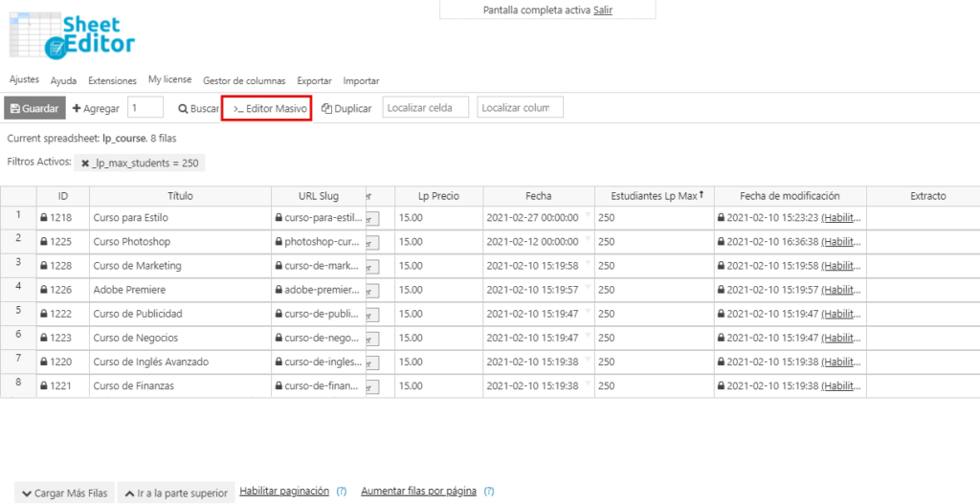Focus the Localizar celda input field
This screenshot has height=504, width=980.
click(x=426, y=108)
